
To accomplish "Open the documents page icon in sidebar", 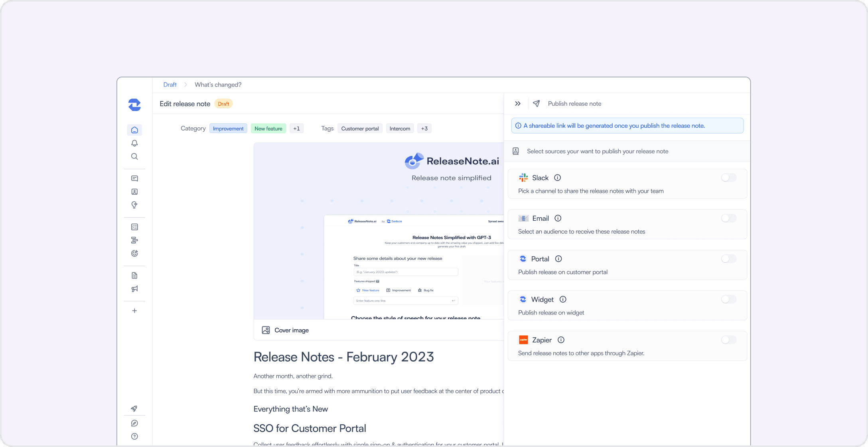I will (134, 275).
